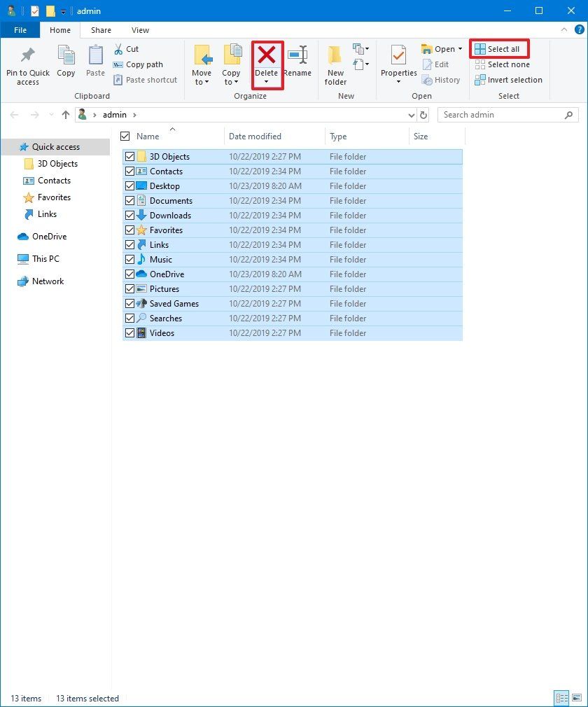Refresh the folder with the refresh icon

tap(423, 114)
